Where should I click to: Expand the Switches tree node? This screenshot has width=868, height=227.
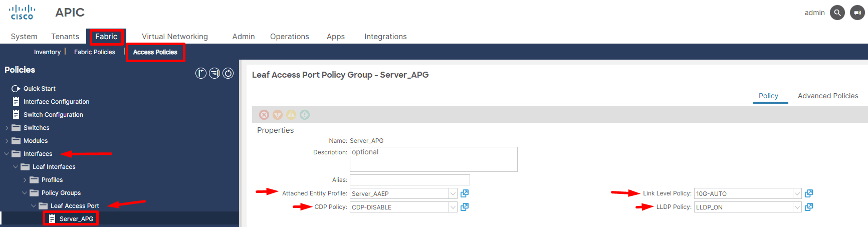7,128
